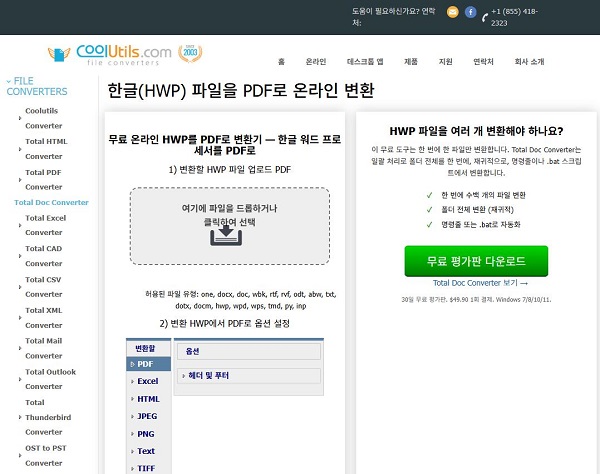This screenshot has width=600, height=474.
Task: Open Total Outlook Converter in sidebar
Action: (x=51, y=379)
